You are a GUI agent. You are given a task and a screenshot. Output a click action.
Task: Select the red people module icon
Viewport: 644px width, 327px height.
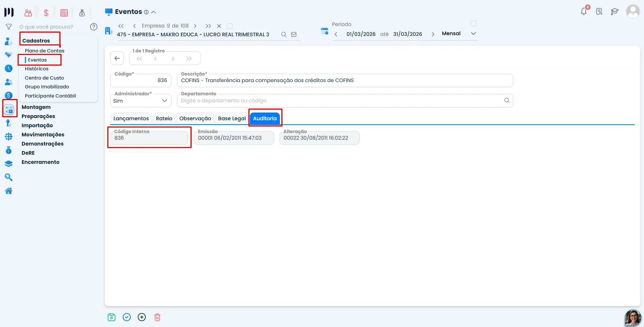point(28,13)
